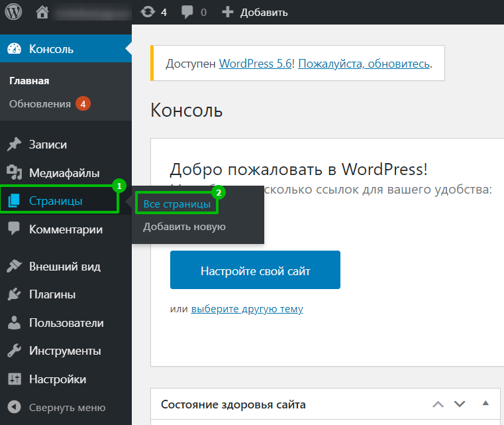This screenshot has width=504, height=425.
Task: Click the Записи pushpin icon
Action: tap(14, 144)
